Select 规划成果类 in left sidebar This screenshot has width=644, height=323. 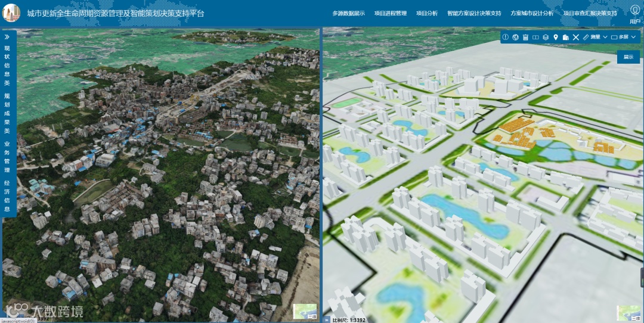[x=7, y=113]
